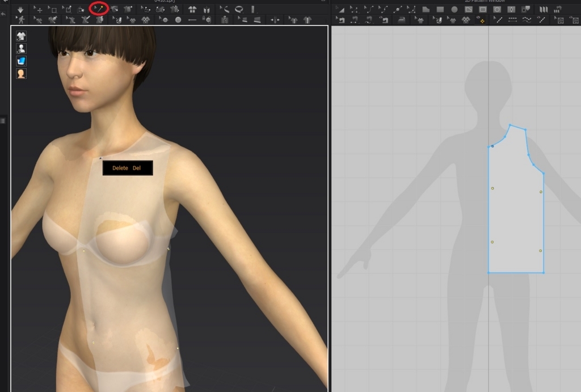This screenshot has width=581, height=392.
Task: Select Edit Texture tool in 2D toolbar
Action: [x=437, y=20]
